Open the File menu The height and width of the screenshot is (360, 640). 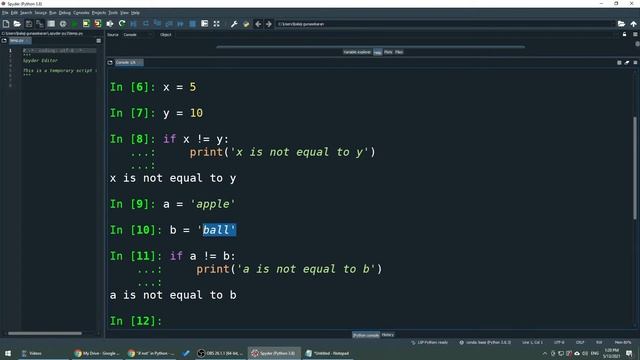point(5,13)
